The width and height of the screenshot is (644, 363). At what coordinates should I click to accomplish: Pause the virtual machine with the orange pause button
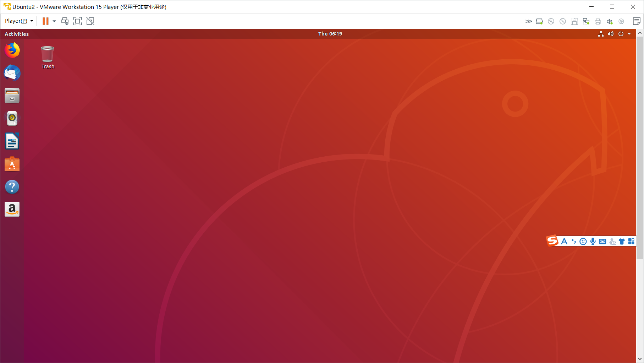coord(45,21)
